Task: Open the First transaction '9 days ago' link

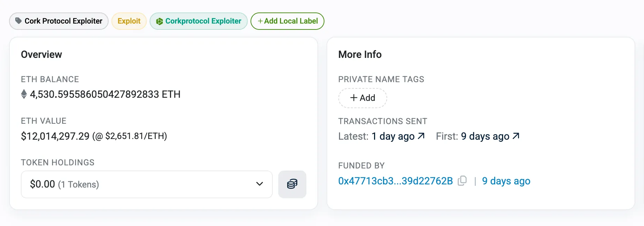Action: click(485, 136)
